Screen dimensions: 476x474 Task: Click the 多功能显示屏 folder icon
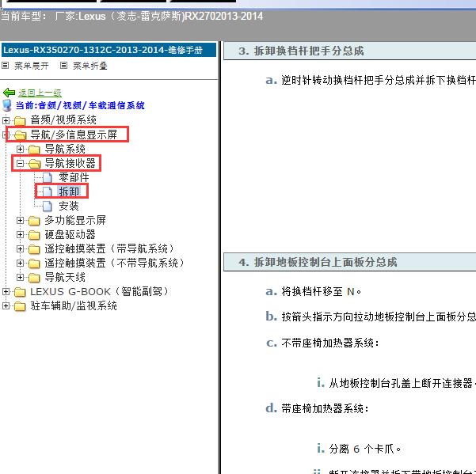(34, 221)
